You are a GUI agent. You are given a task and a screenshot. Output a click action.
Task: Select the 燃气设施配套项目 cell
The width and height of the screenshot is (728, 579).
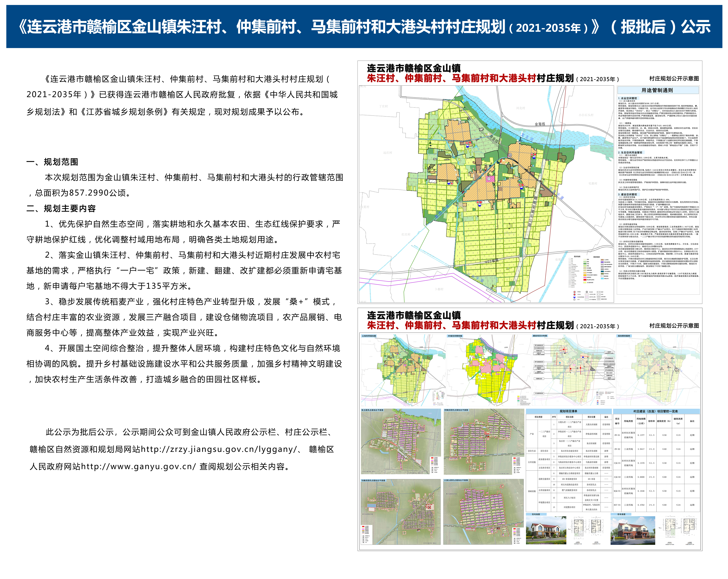[570, 490]
